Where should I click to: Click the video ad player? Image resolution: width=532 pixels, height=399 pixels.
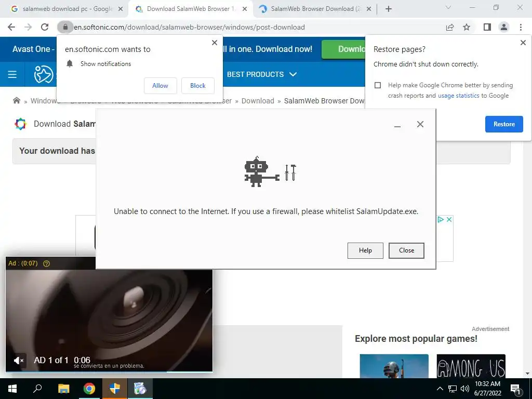109,314
